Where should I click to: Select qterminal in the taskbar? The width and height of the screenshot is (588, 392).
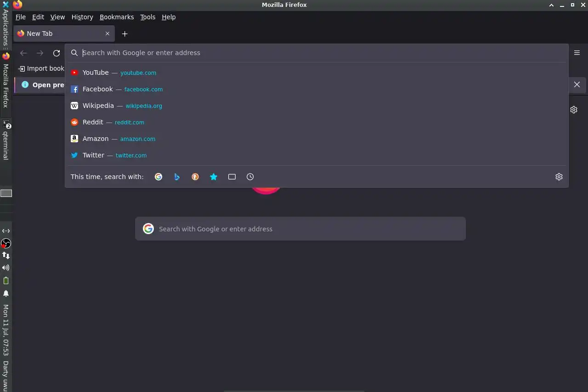pyautogui.click(x=6, y=140)
